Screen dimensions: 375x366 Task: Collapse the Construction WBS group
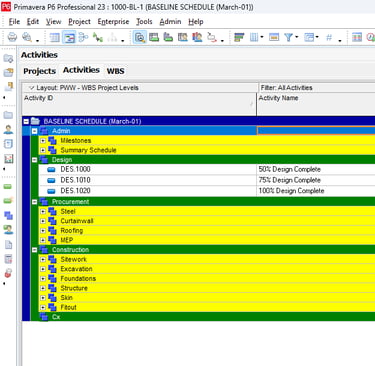34,250
